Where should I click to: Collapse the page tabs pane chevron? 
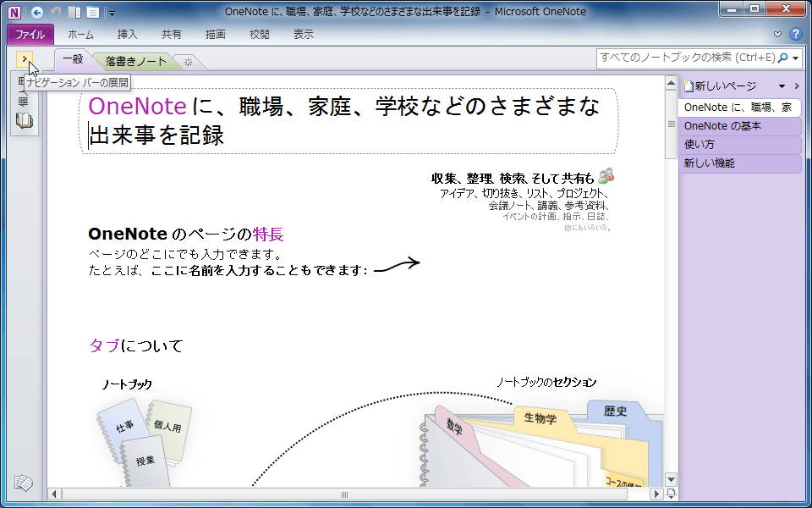pyautogui.click(x=797, y=86)
